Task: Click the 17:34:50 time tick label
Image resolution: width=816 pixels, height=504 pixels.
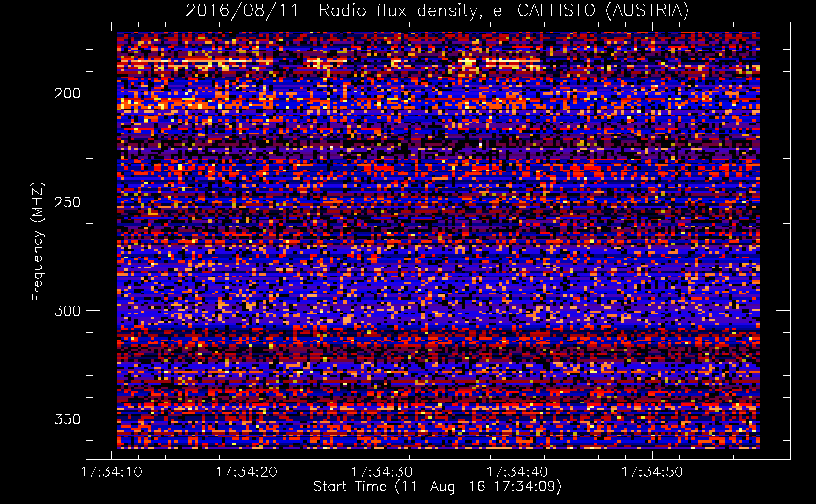Action: (x=652, y=472)
